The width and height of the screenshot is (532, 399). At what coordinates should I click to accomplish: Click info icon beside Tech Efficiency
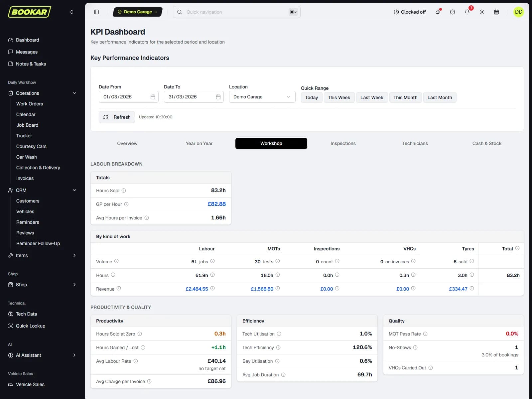tap(278, 347)
